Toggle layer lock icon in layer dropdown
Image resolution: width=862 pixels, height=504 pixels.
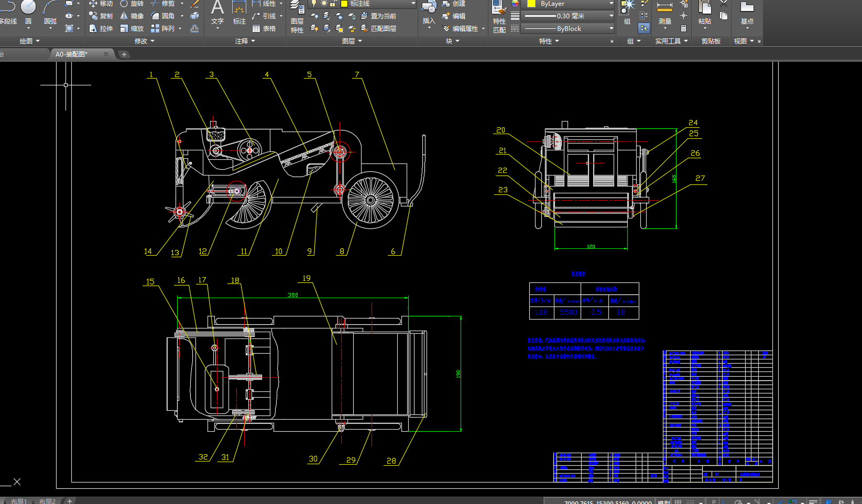(333, 4)
